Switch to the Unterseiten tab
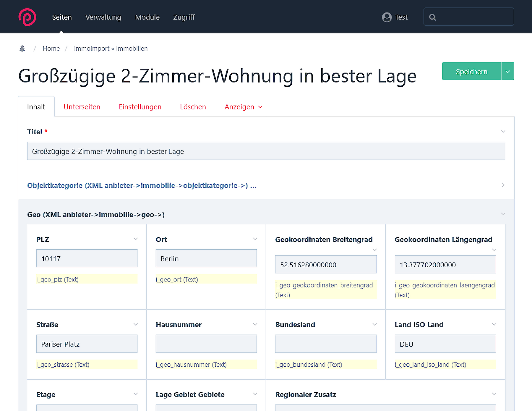The height and width of the screenshot is (411, 532). pos(82,107)
